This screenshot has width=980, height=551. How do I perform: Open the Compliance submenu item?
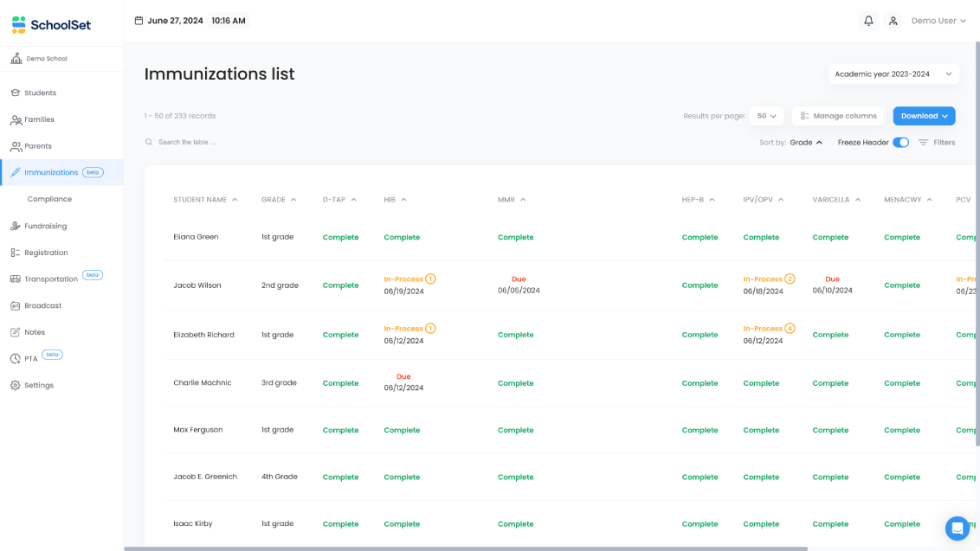click(49, 199)
